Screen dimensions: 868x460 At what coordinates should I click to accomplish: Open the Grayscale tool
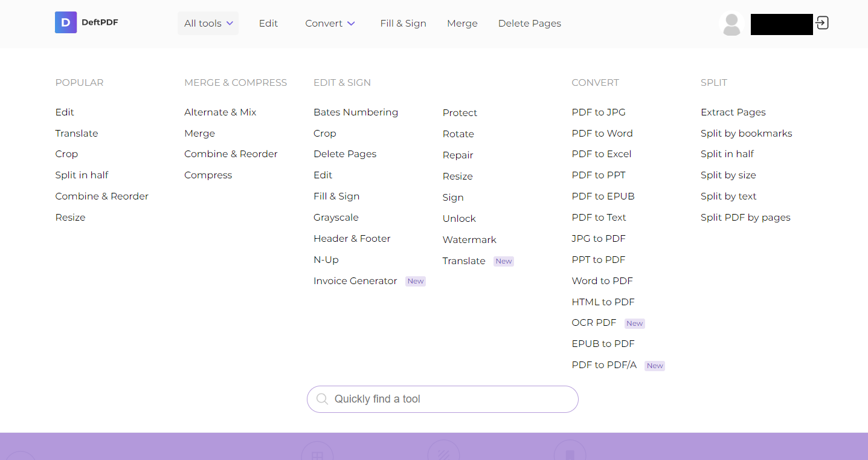[x=336, y=217]
